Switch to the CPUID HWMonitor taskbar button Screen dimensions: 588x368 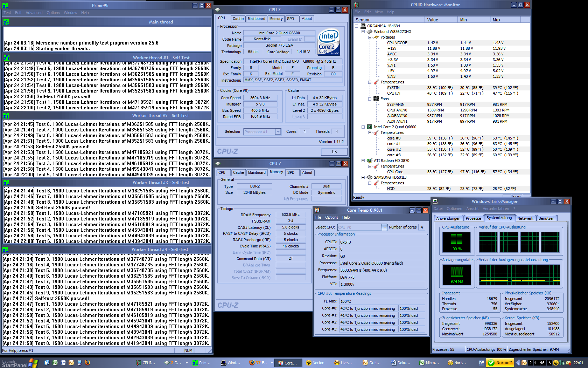point(146,363)
